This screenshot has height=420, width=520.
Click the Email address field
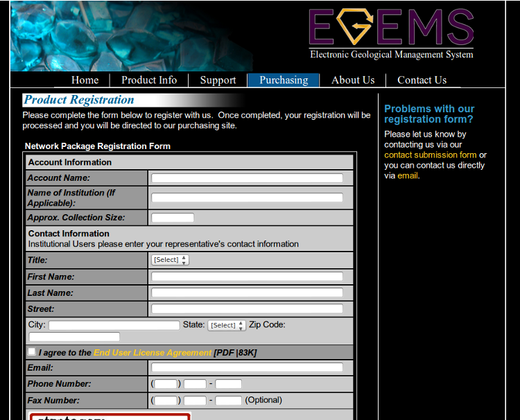pyautogui.click(x=247, y=367)
